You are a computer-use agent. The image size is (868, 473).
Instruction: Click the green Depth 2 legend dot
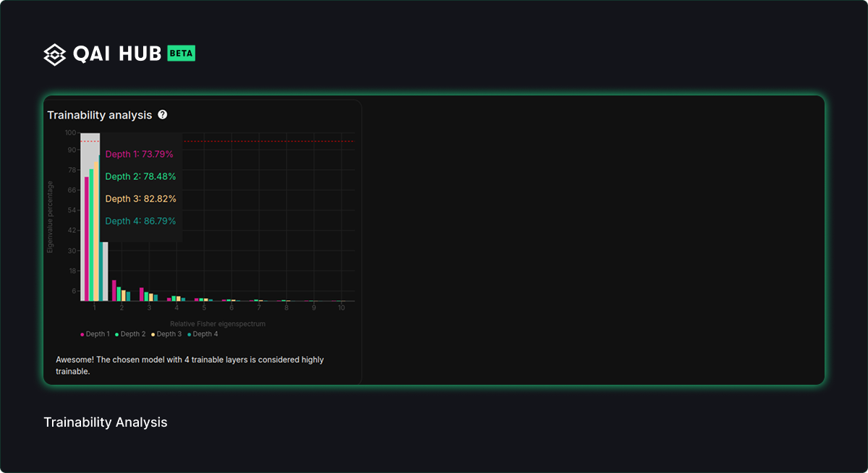click(x=117, y=335)
